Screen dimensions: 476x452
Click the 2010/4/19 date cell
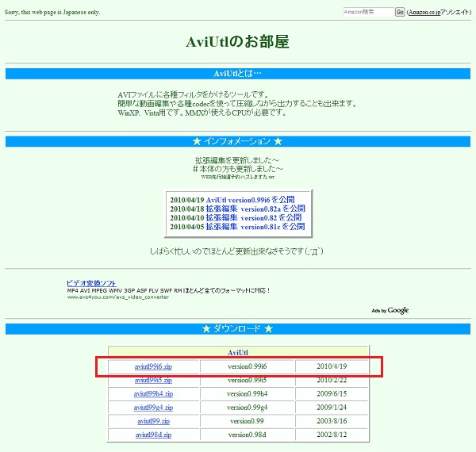point(332,366)
